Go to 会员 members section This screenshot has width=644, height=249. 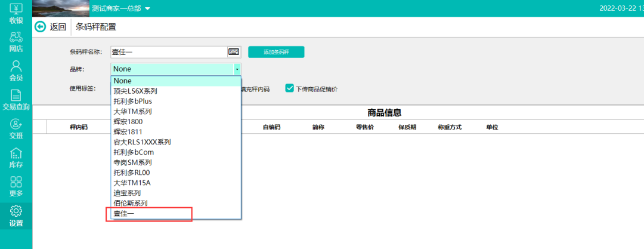coord(16,70)
